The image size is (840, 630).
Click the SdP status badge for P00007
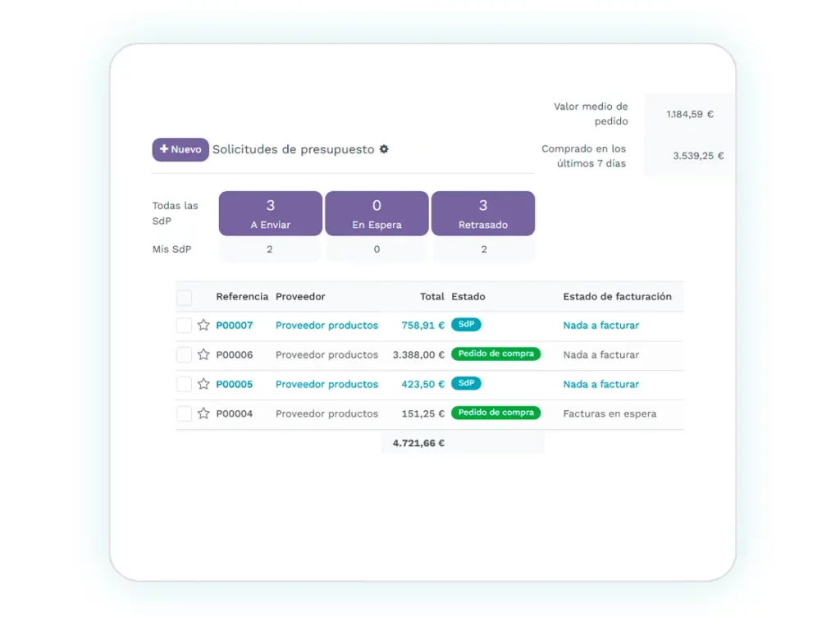(x=466, y=325)
